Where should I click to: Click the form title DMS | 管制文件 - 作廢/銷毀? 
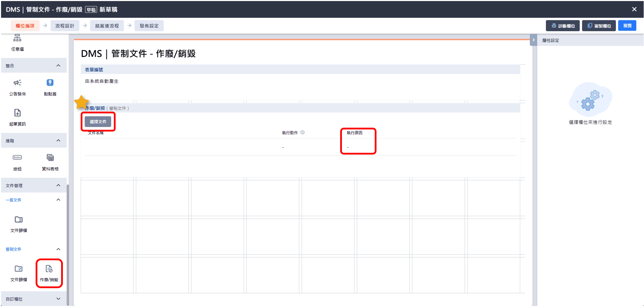(x=138, y=54)
